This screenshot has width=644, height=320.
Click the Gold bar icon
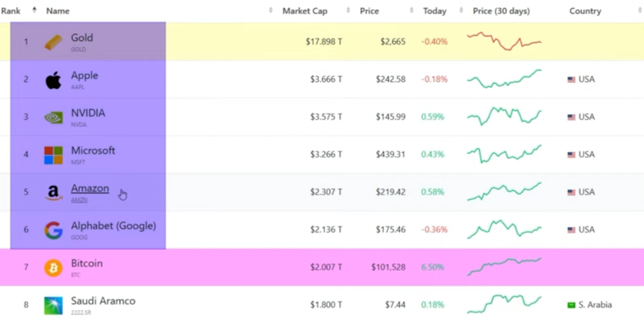[x=53, y=42]
